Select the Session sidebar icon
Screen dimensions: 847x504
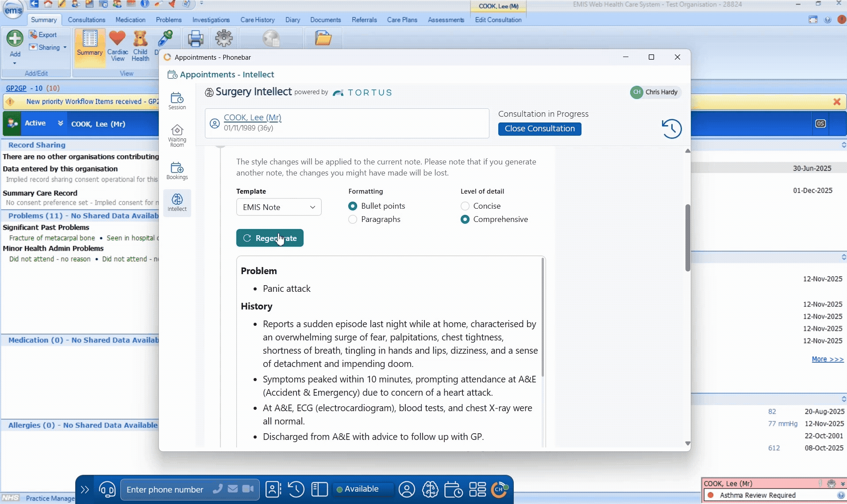point(177,100)
